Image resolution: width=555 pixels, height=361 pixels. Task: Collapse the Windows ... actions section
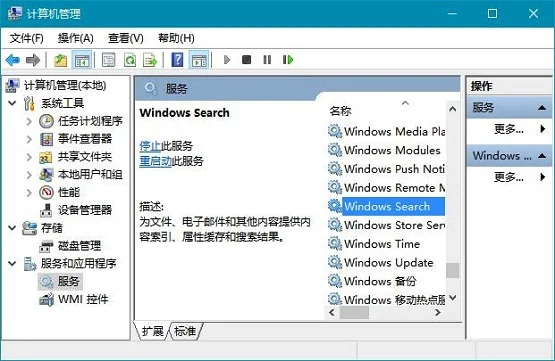[542, 156]
